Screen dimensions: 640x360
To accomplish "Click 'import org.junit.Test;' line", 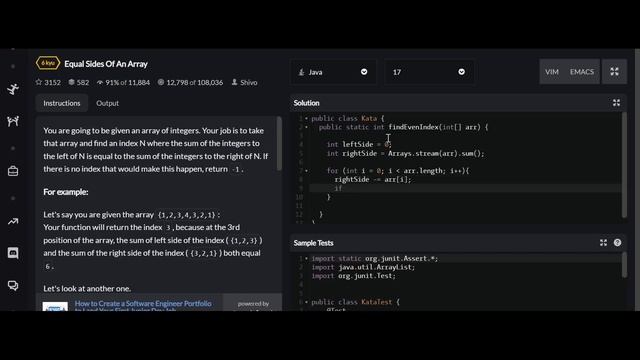I will point(353,276).
